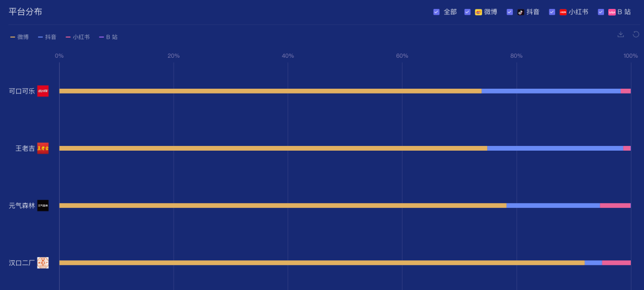Click the 可口可乐 yellow Weibo bar segment

[x=270, y=91]
